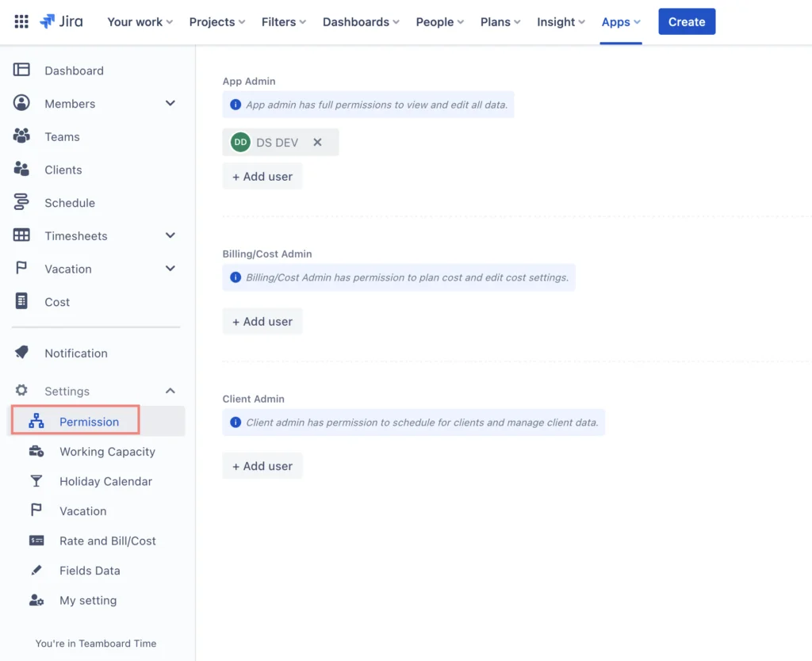Click the Fields Data pencil icon
Viewport: 812px width, 661px height.
pos(36,571)
